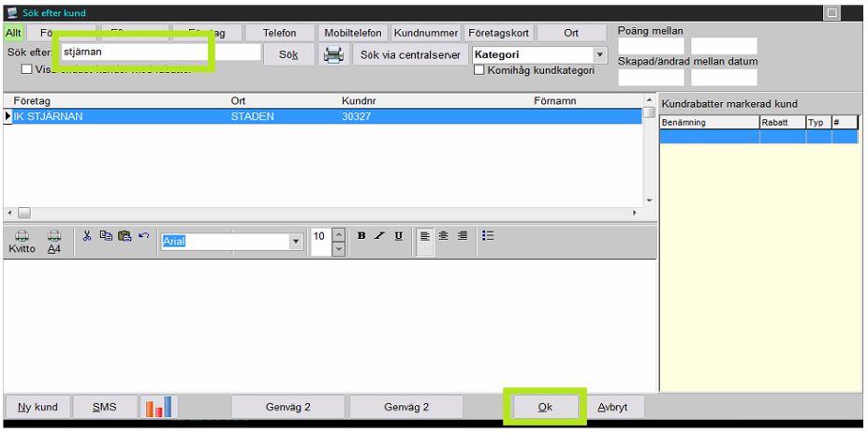Switch to the Telefon tab
The image size is (868, 433).
pos(279,33)
